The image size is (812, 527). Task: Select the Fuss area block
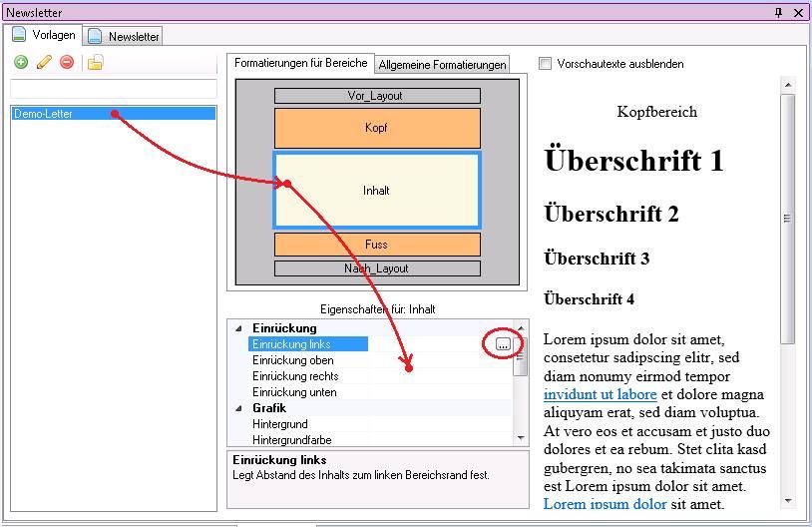377,245
